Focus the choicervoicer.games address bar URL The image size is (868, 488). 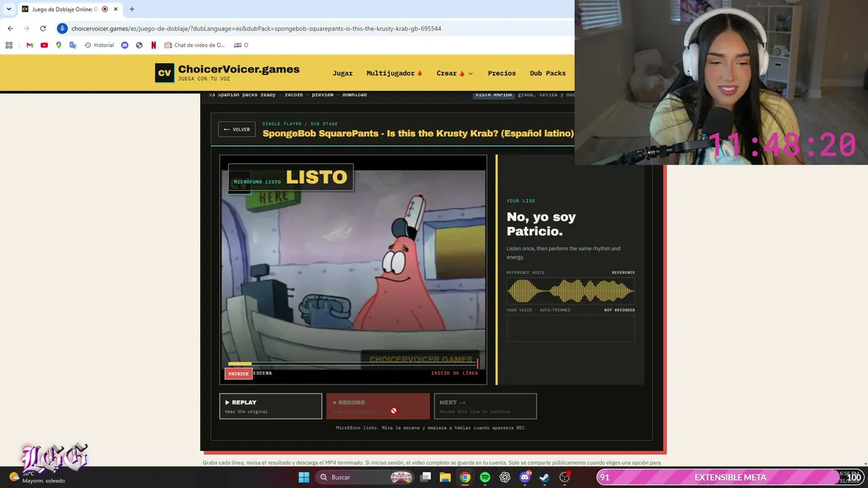click(x=256, y=28)
